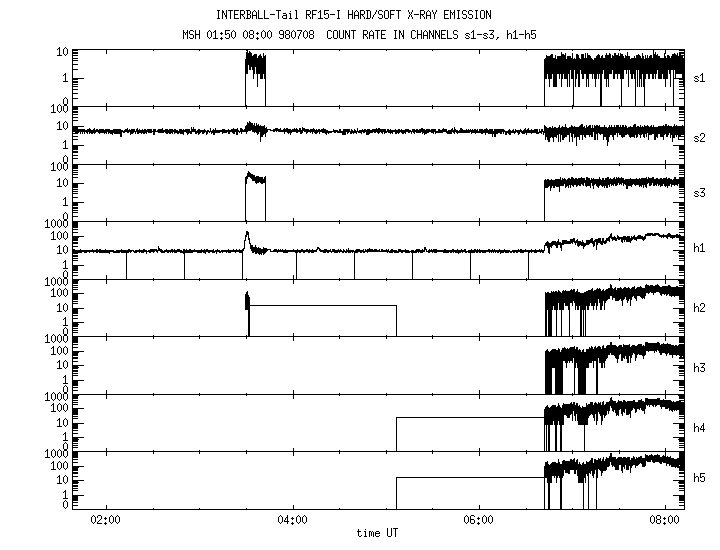Click the h3 channel label

tap(700, 367)
